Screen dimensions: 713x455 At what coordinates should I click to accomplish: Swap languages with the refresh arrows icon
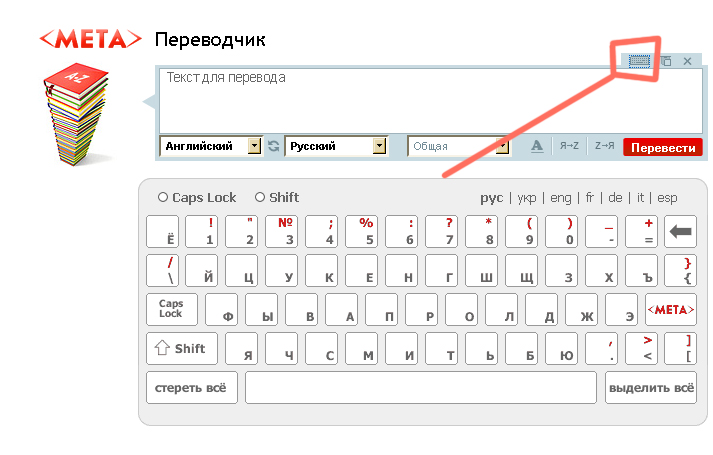(273, 146)
